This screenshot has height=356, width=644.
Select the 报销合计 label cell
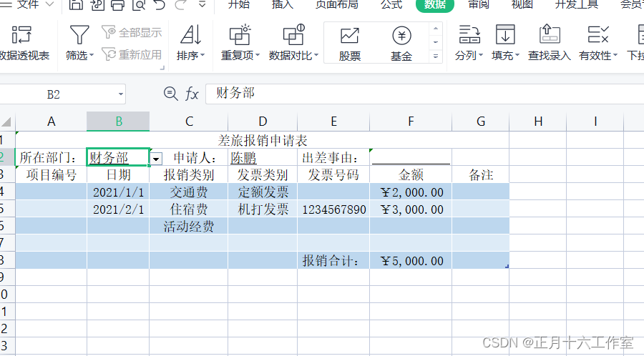(333, 261)
